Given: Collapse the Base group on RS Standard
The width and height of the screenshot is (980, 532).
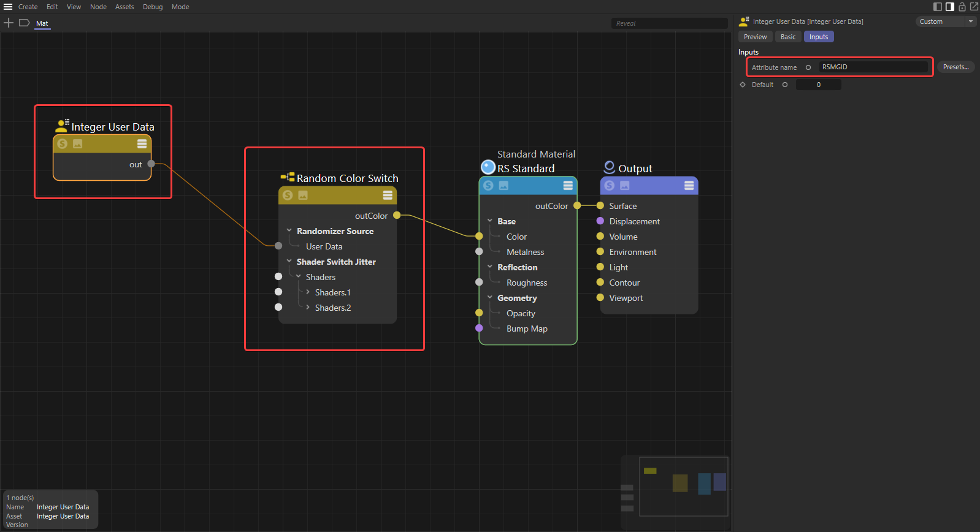Looking at the screenshot, I should point(490,221).
